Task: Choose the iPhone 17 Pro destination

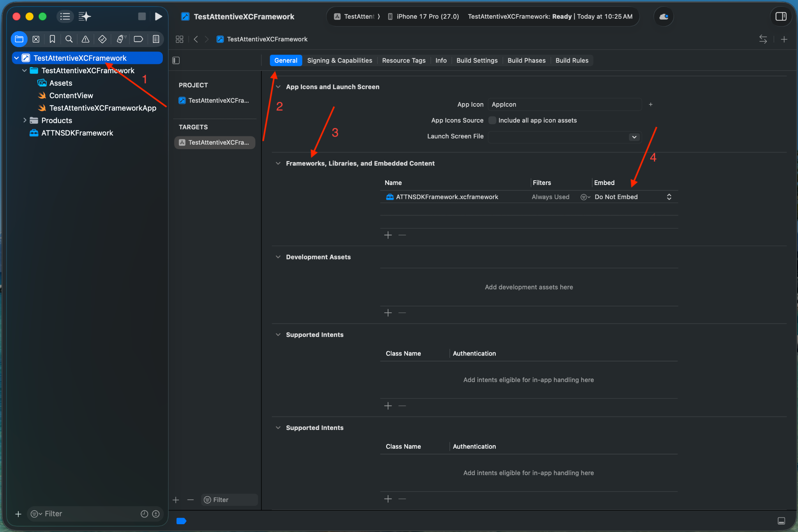Action: (424, 16)
